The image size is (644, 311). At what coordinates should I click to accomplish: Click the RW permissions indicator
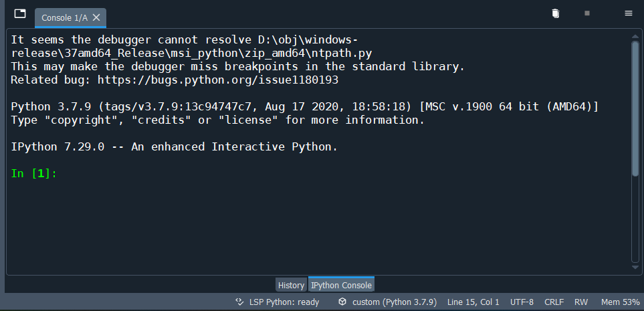click(580, 302)
